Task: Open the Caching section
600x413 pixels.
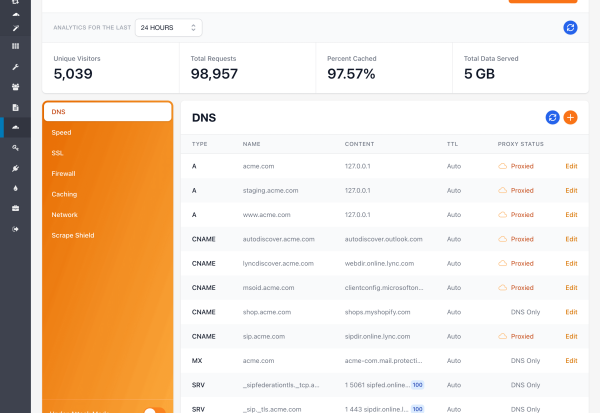Action: tap(64, 194)
